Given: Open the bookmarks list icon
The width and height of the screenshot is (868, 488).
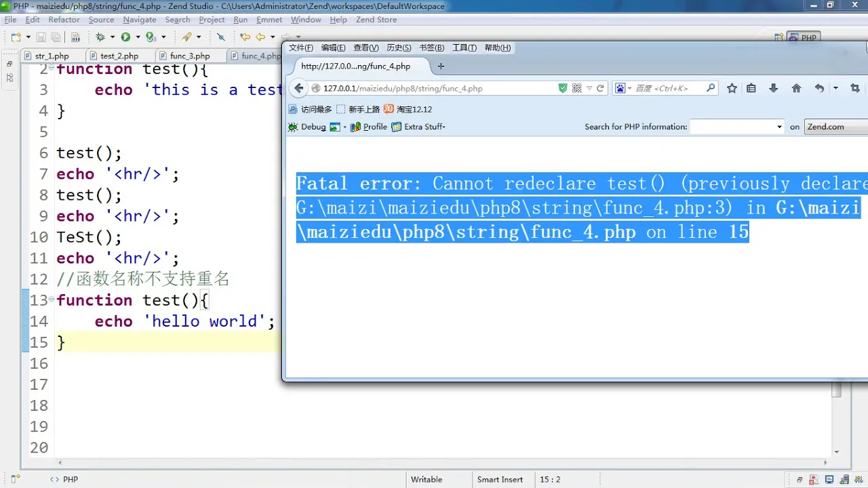Looking at the screenshot, I should tap(751, 88).
